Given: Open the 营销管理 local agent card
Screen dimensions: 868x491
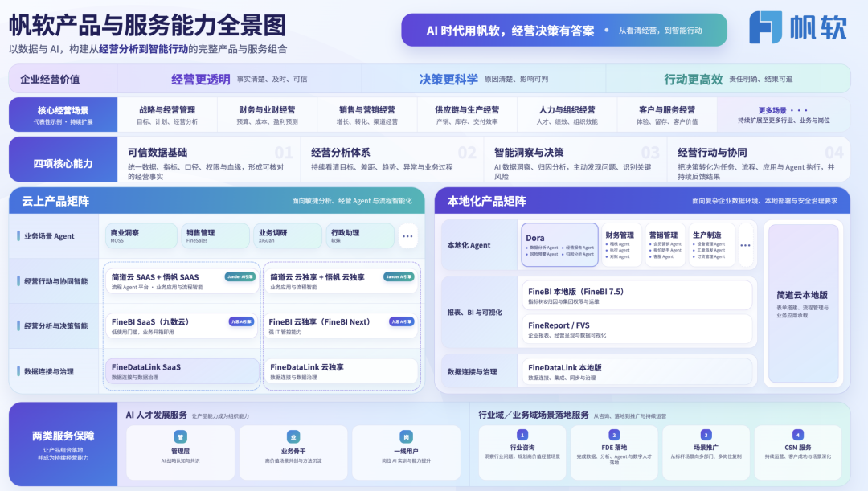Looking at the screenshot, I should 665,245.
